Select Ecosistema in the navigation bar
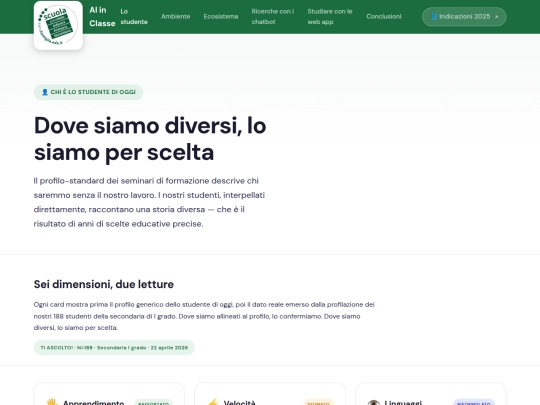540x405 pixels. 221,17
